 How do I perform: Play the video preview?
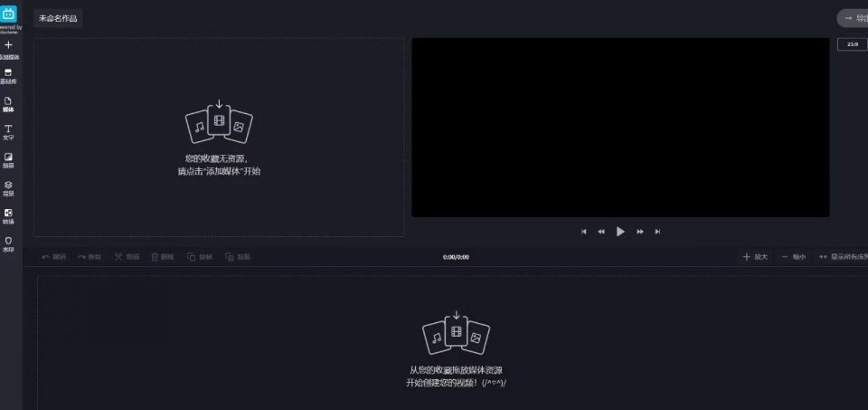(620, 232)
